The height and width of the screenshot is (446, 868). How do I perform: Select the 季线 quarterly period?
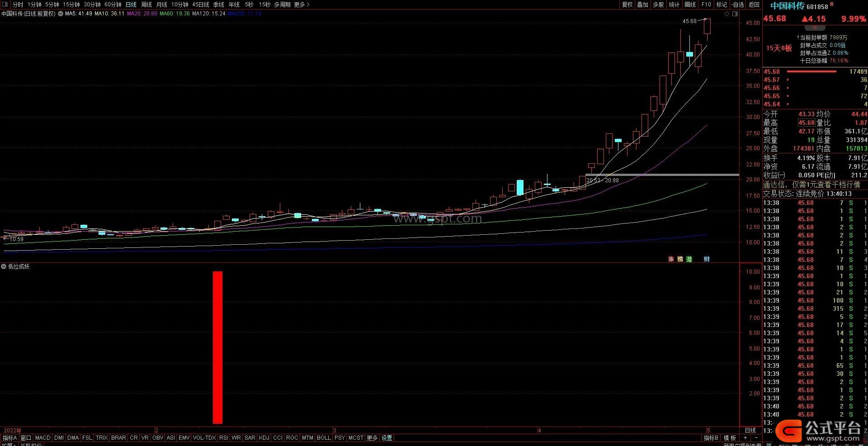coord(219,5)
